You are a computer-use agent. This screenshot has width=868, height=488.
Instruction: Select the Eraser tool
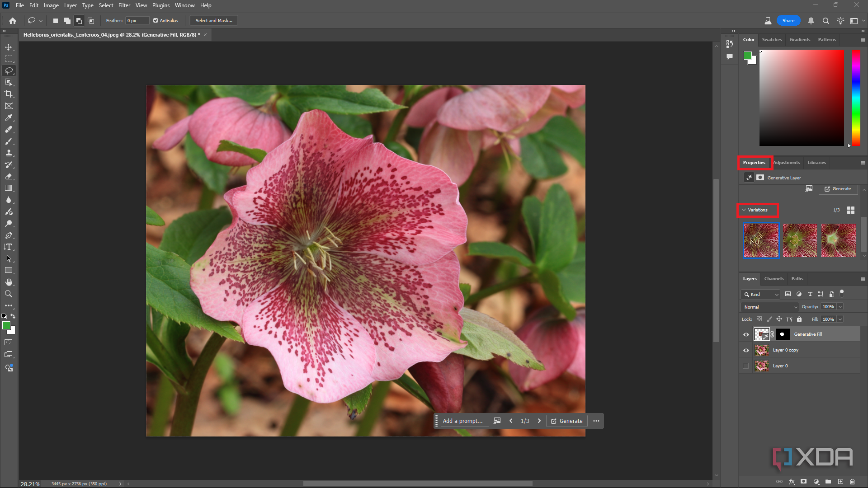coord(9,176)
